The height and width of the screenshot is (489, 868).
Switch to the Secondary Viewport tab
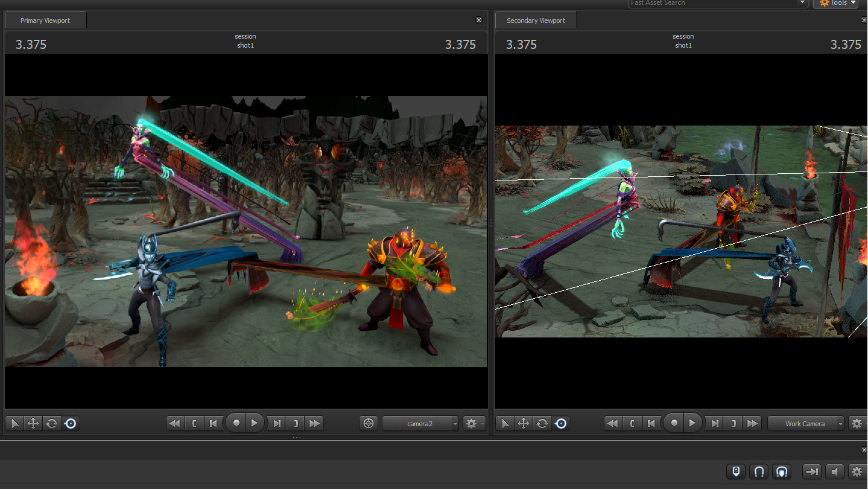536,21
